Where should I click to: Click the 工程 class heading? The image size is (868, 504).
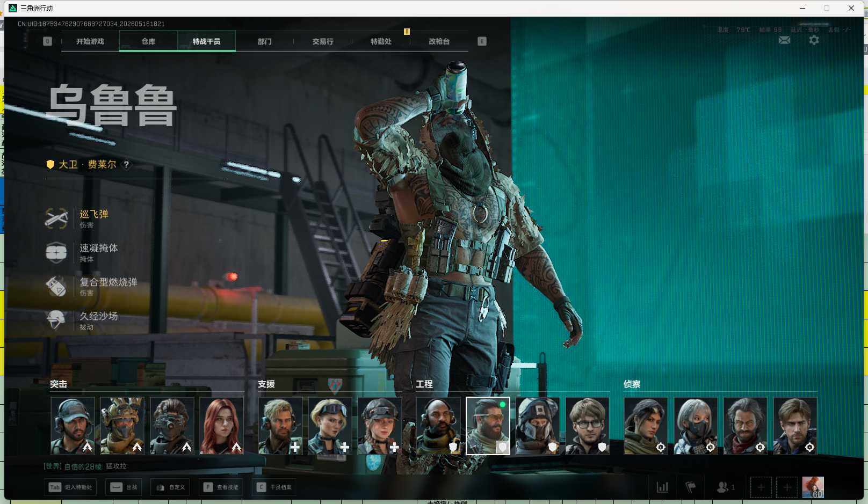(x=424, y=384)
